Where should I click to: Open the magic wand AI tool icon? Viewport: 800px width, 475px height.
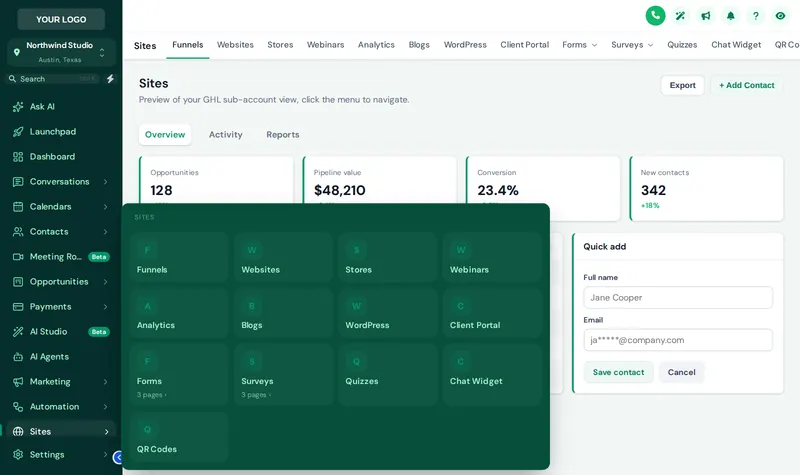pos(680,16)
